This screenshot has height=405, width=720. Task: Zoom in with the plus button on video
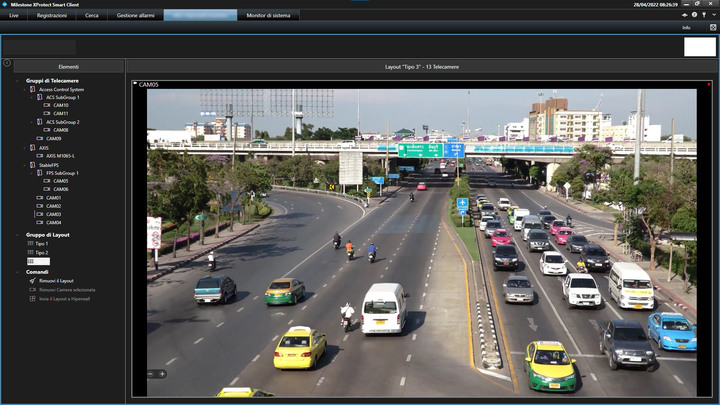coord(162,374)
